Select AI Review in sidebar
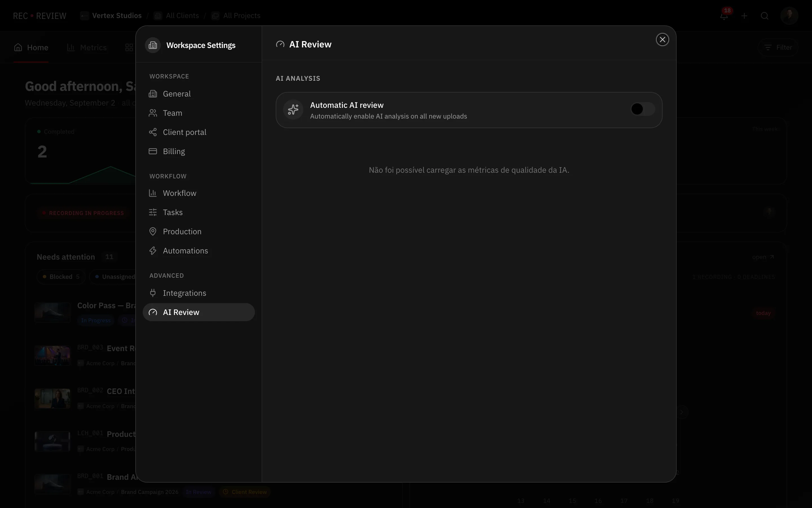The image size is (812, 508). (x=199, y=312)
